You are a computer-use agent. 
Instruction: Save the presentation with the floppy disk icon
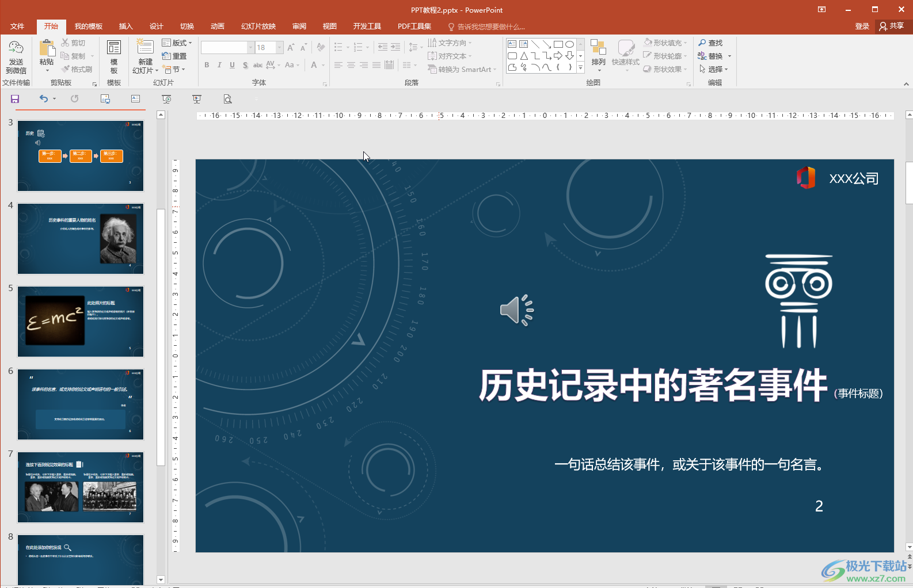(15, 99)
